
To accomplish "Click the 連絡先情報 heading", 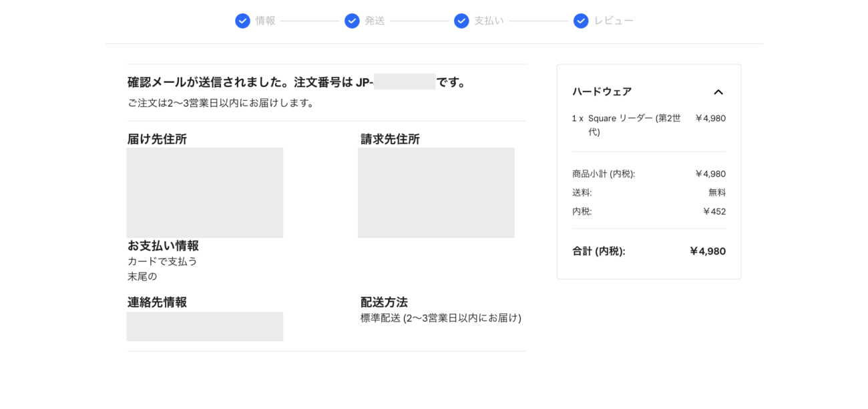I will pos(157,302).
